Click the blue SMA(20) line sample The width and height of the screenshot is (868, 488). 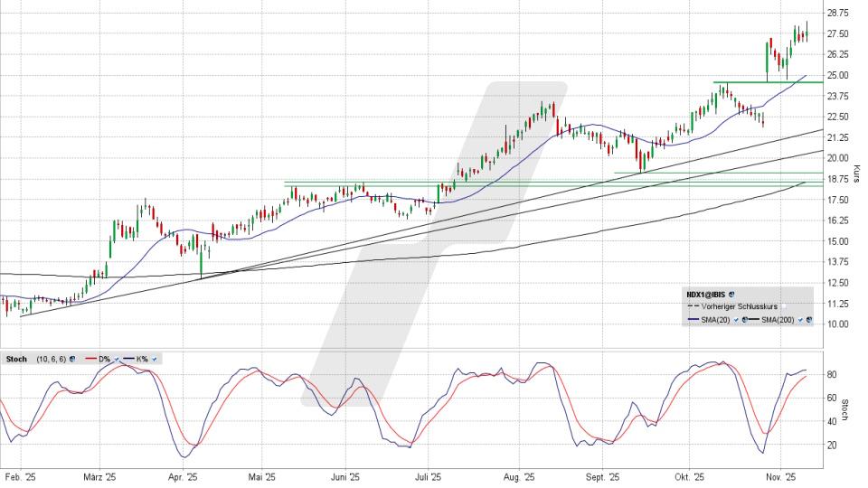click(x=693, y=319)
